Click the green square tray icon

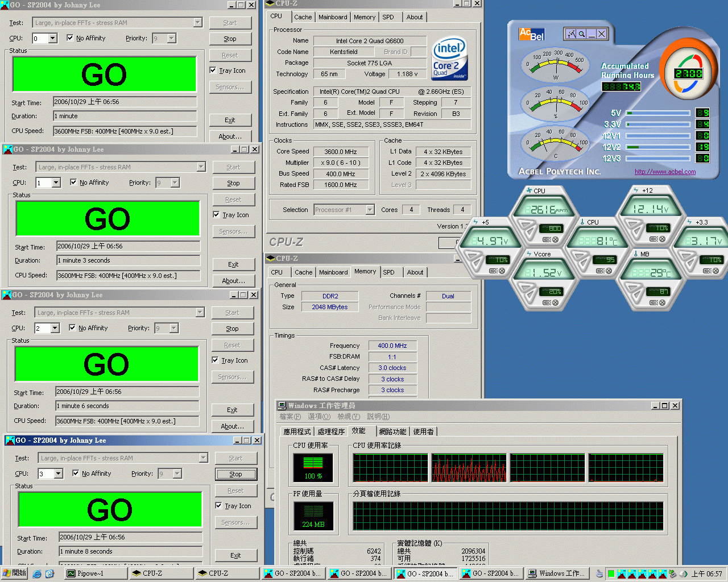(x=611, y=573)
